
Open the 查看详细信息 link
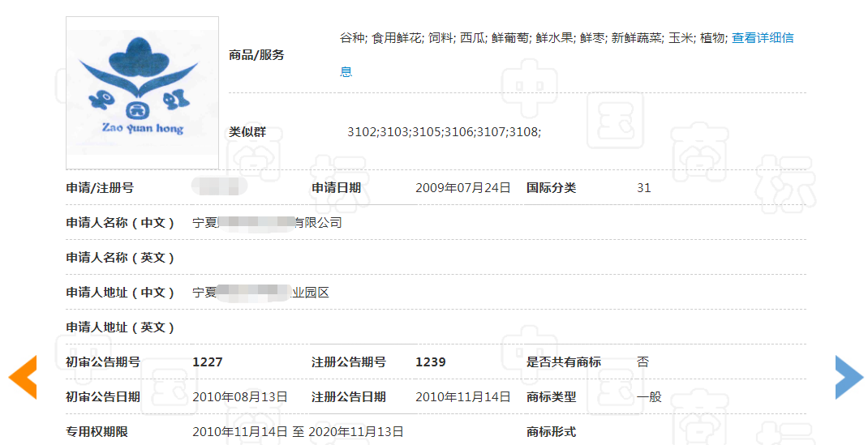(x=762, y=37)
